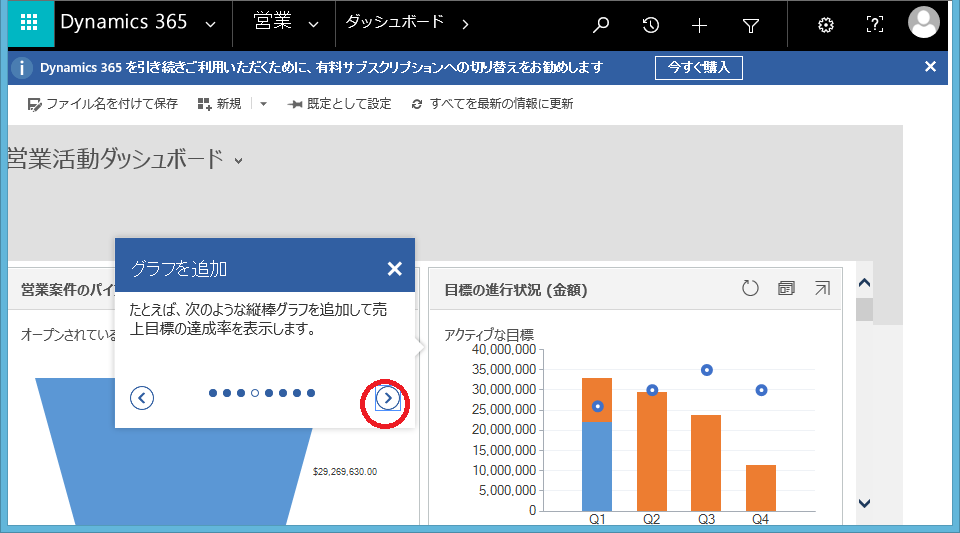Image resolution: width=960 pixels, height=533 pixels.
Task: Open the recent items history icon
Action: click(x=650, y=24)
